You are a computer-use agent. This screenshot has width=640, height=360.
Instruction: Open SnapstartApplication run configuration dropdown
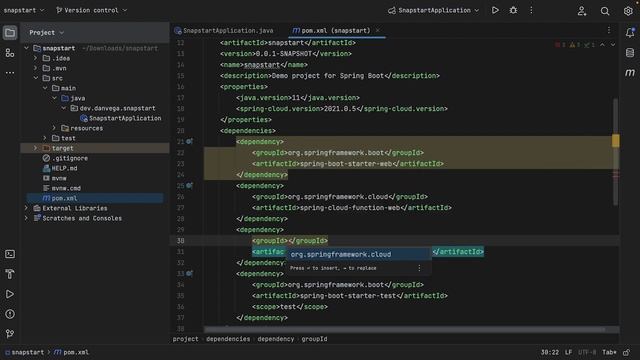[x=433, y=10]
